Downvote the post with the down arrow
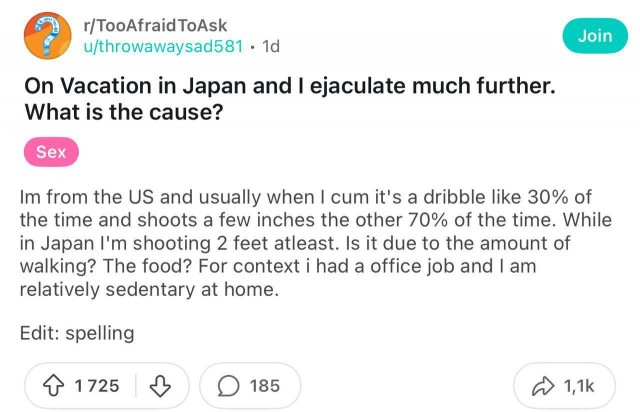Viewport: 640px width, 412px height. (x=158, y=385)
